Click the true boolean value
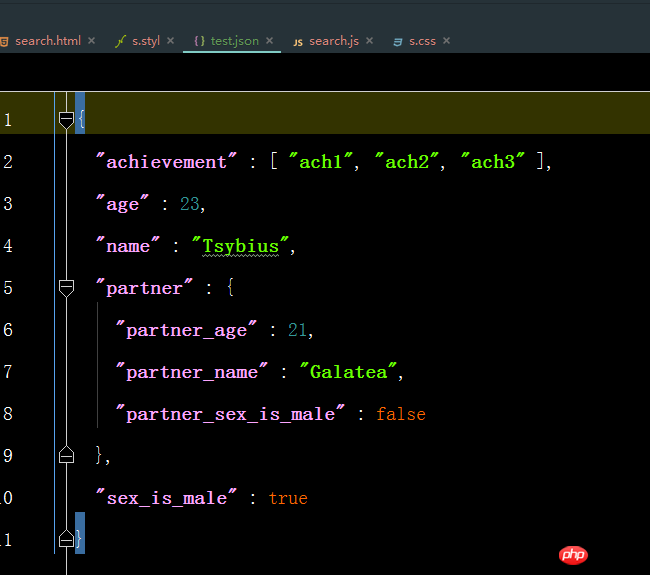 pyautogui.click(x=288, y=498)
